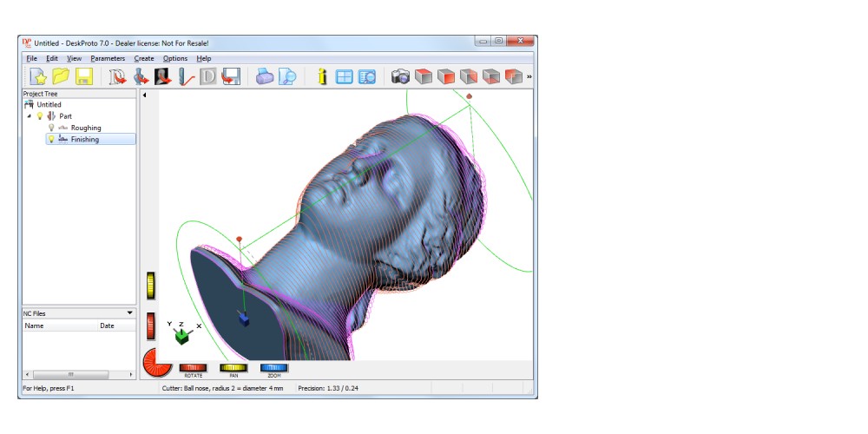
Task: Click the New Project toolbar icon
Action: (37, 76)
